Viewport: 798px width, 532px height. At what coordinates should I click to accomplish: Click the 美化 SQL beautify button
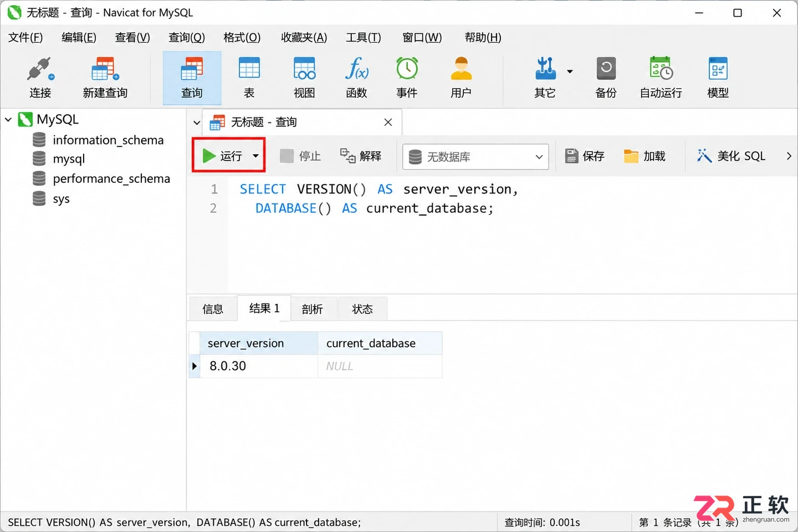tap(731, 156)
